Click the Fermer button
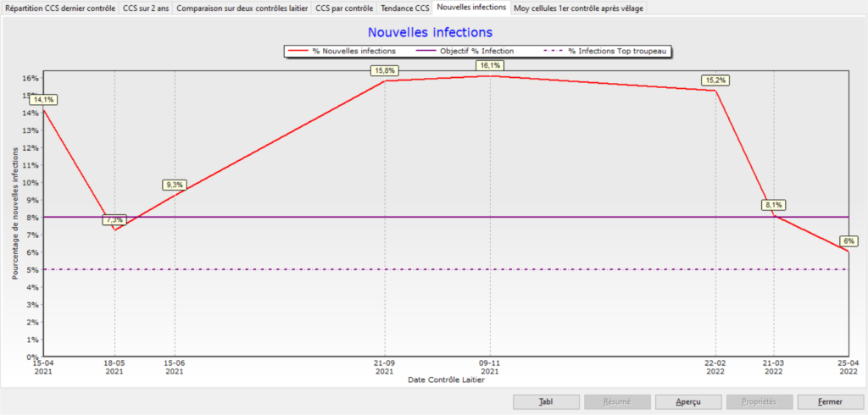This screenshot has height=415, width=868. (830, 401)
